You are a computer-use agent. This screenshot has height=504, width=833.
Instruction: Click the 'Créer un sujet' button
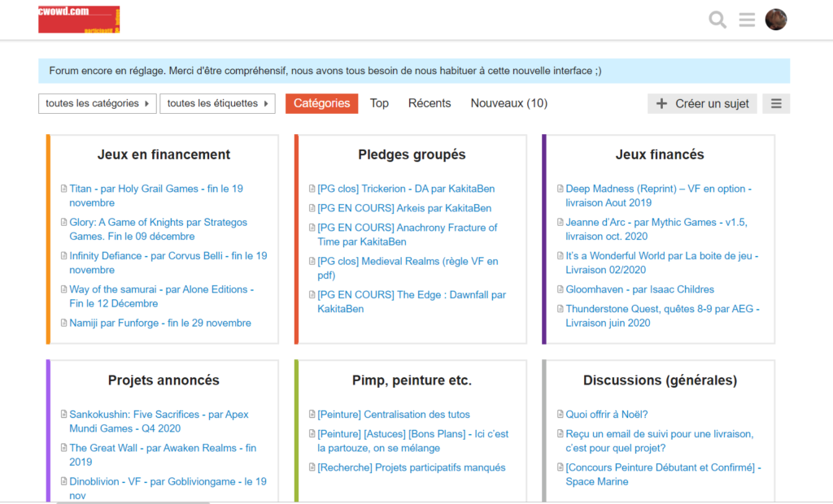pos(702,103)
